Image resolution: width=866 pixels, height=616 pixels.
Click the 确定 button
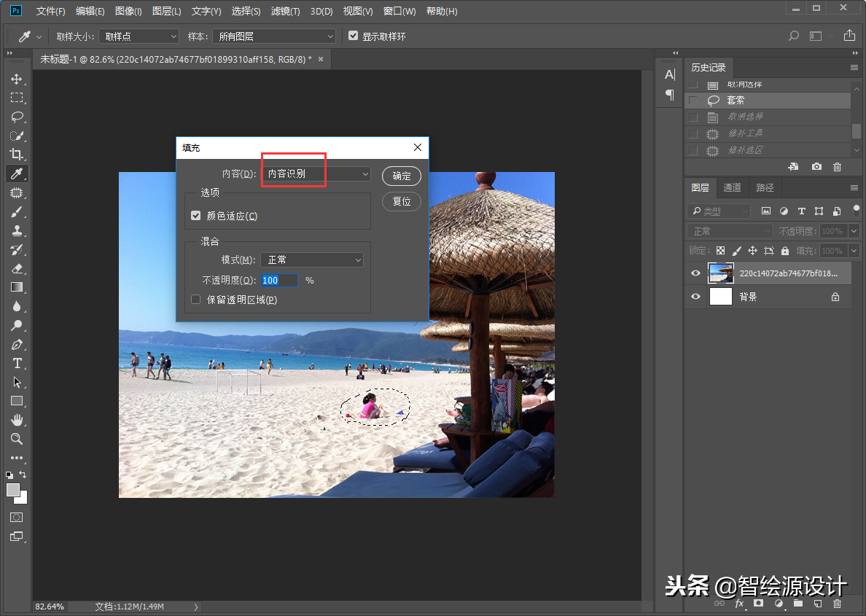click(x=402, y=176)
